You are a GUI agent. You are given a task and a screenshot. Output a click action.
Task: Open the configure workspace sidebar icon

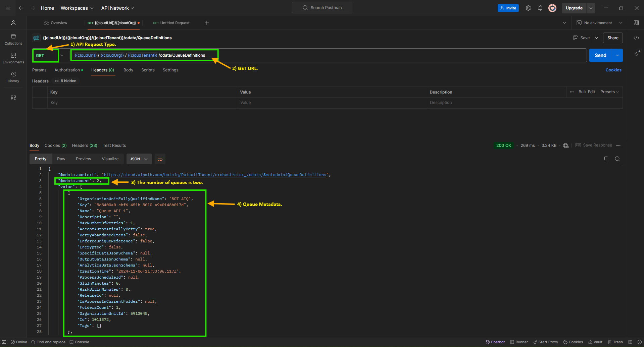tap(13, 98)
